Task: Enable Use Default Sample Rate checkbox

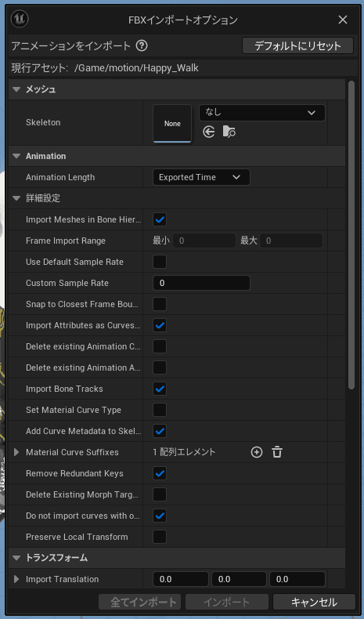Action: click(160, 262)
